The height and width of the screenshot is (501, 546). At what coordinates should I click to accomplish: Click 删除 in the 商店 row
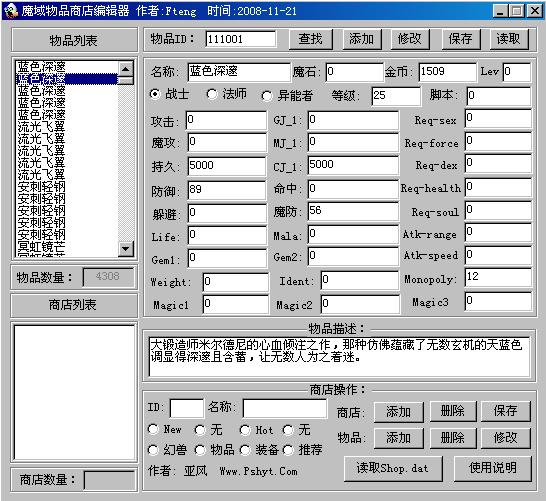(x=453, y=412)
